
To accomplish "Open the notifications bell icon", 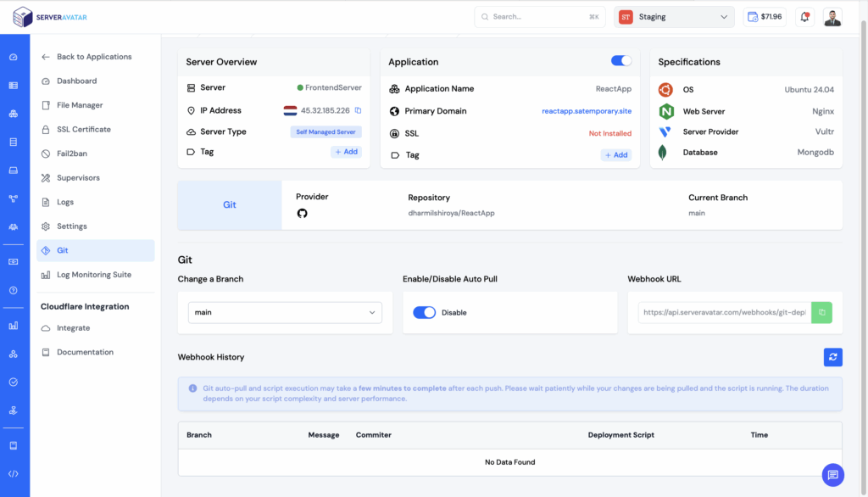I will pyautogui.click(x=805, y=17).
